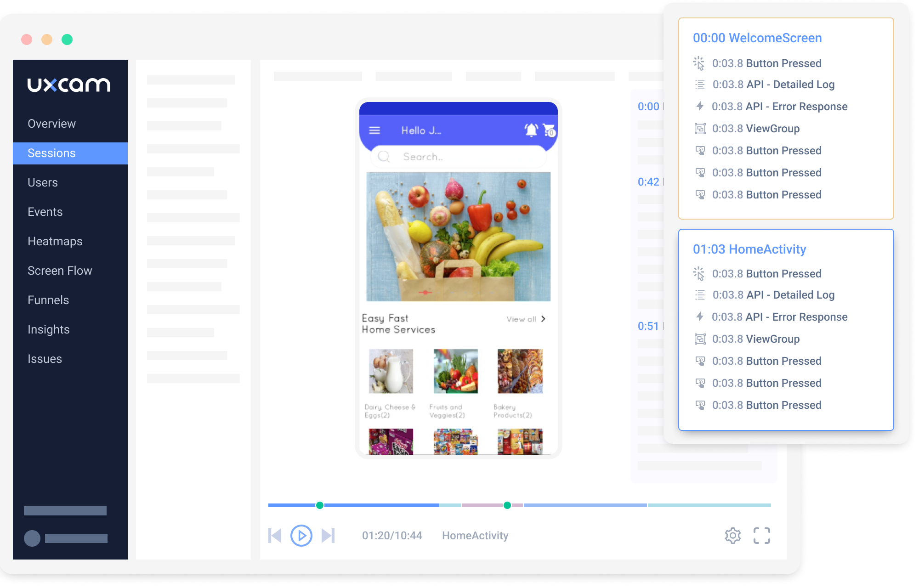Open playback settings gear icon
The image size is (919, 588).
733,536
